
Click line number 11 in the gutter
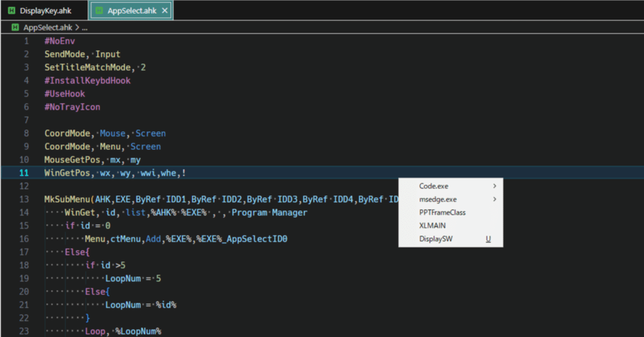tap(24, 173)
